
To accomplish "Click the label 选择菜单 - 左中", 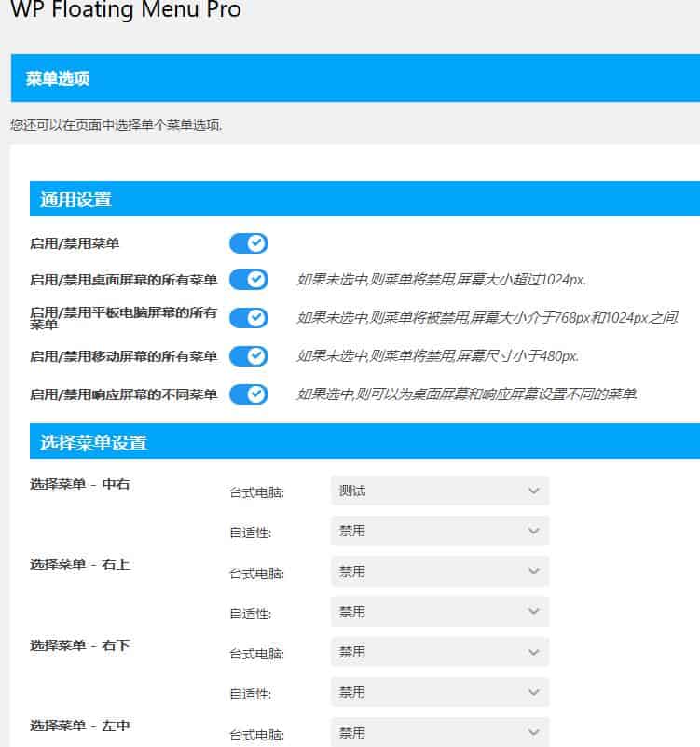I will [80, 726].
